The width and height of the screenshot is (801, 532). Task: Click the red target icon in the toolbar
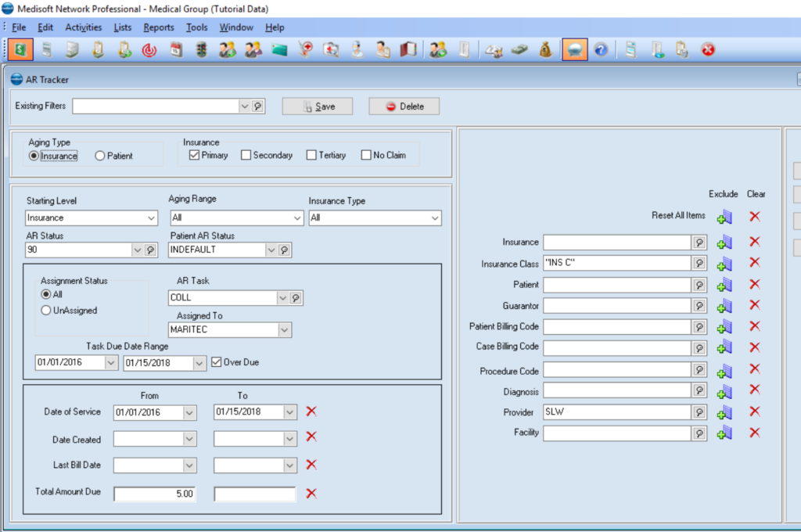[149, 50]
